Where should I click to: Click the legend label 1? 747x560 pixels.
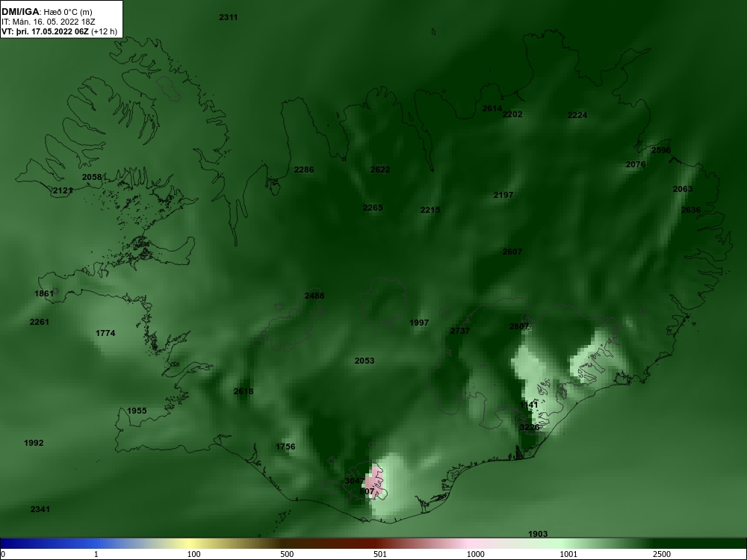click(96, 554)
